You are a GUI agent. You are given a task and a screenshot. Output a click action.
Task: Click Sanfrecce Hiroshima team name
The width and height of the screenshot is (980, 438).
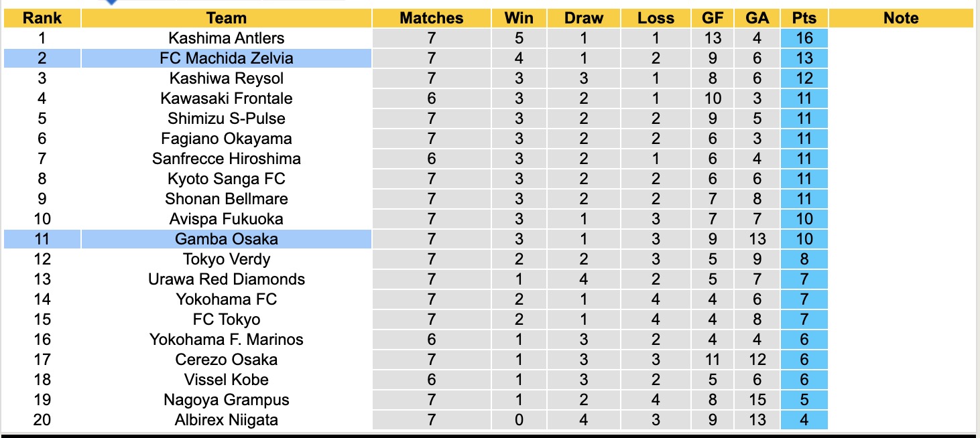(x=227, y=159)
